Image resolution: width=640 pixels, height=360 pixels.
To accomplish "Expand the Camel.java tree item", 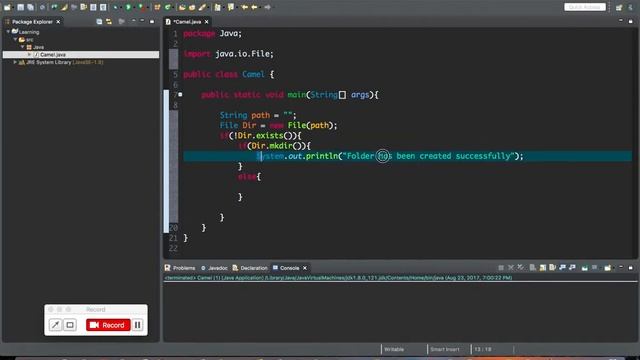I will point(30,54).
